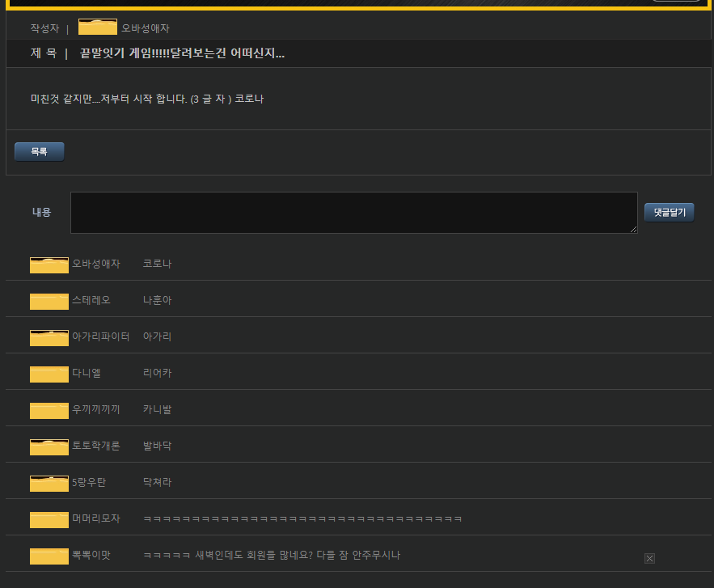The image size is (714, 588).
Task: Open commenter 토토학개론's username
Action: tap(95, 446)
